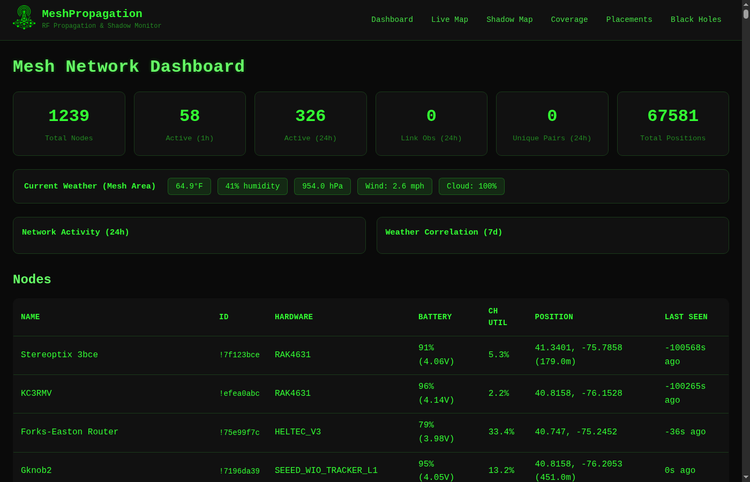
Task: Click node ID !efea0abc
Action: (x=239, y=394)
